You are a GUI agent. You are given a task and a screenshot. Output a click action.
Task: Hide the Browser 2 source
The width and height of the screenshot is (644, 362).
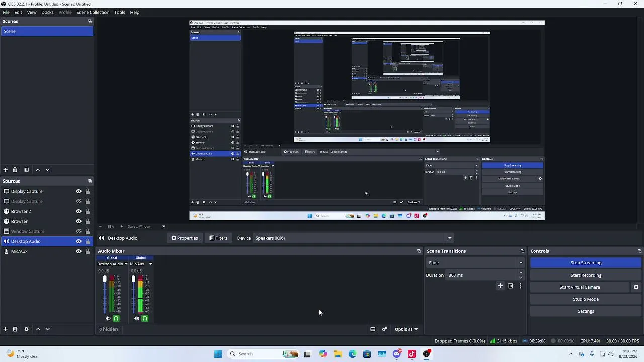pos(78,211)
